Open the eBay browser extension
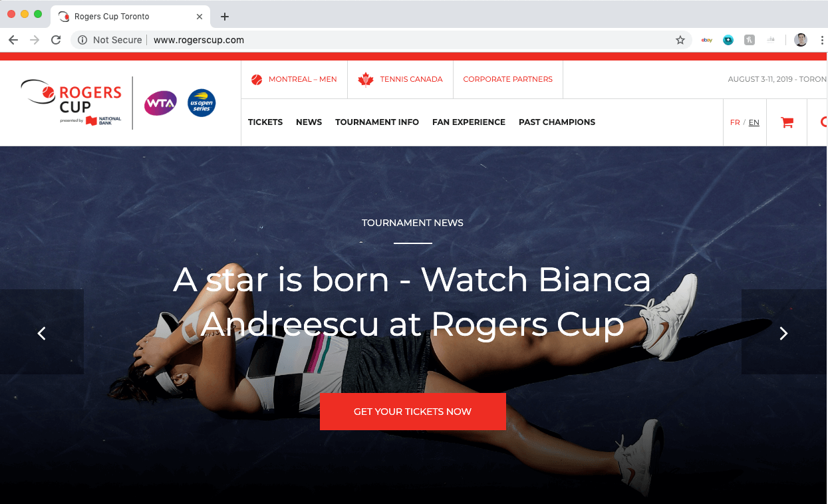 [707, 40]
